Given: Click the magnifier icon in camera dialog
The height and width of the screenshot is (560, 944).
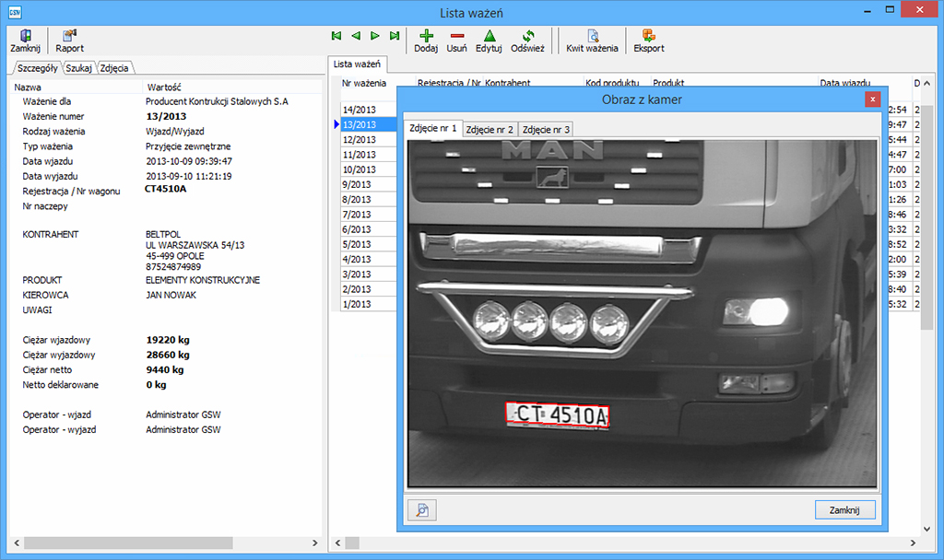Looking at the screenshot, I should coord(421,510).
